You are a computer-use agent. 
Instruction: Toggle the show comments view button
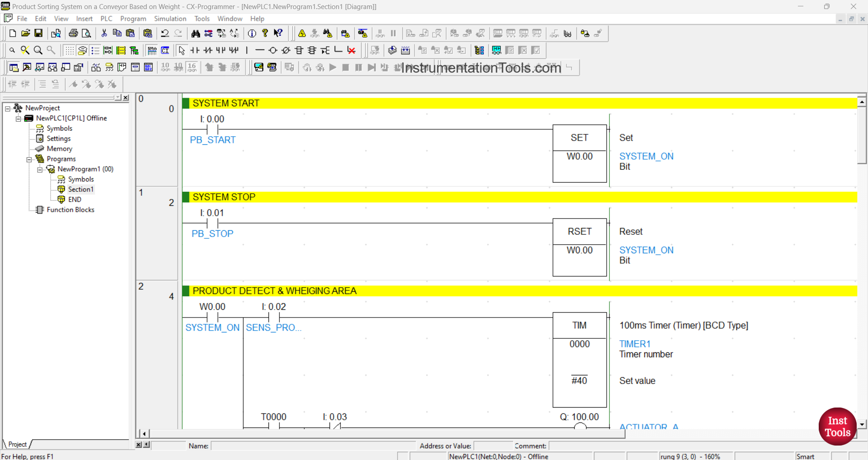point(82,50)
